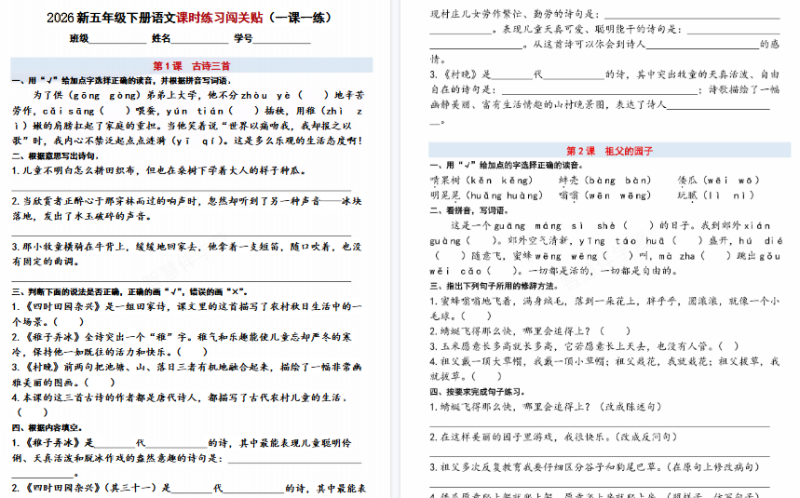The height and width of the screenshot is (498, 800).
Task: Click the blank parentheses after yún tián
Action: click(x=244, y=111)
